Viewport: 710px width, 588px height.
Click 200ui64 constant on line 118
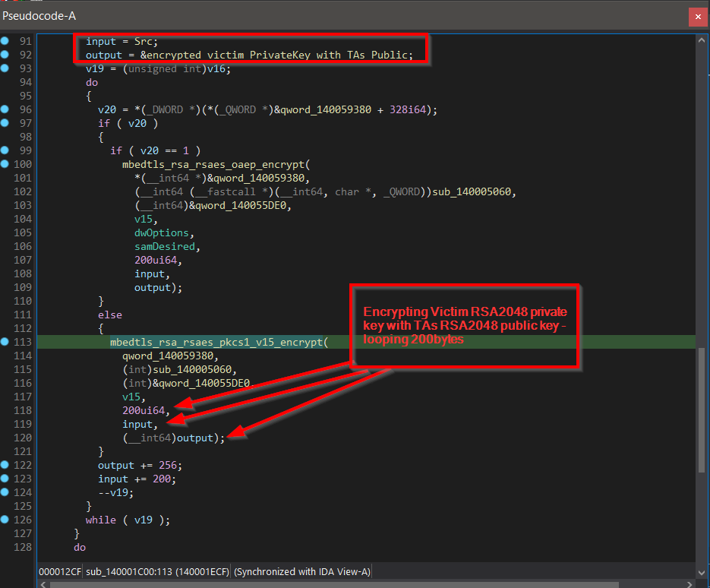pos(144,410)
